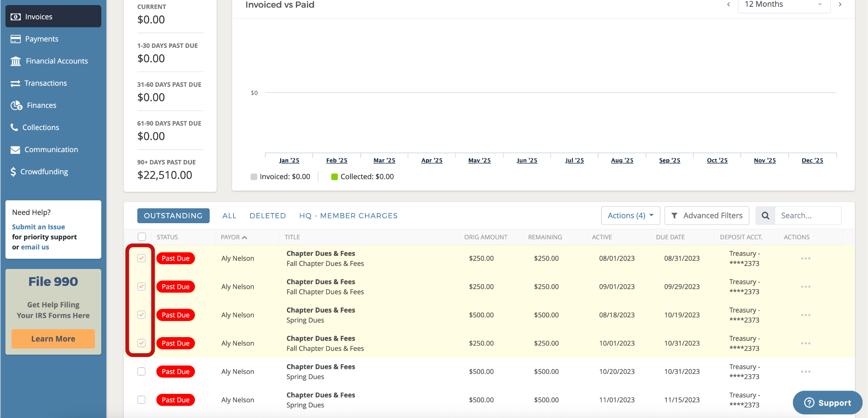Switch to the Deleted tab

pos(267,216)
